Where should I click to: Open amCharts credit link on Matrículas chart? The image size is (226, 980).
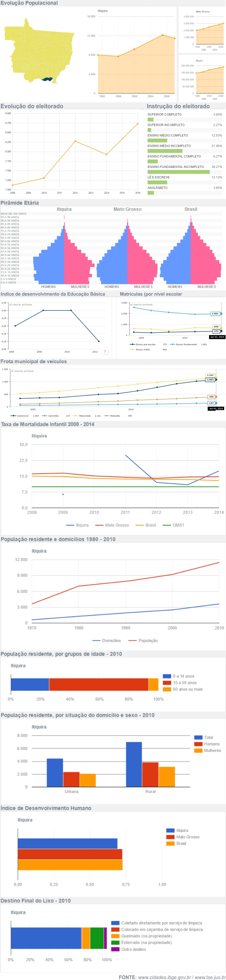point(141,305)
